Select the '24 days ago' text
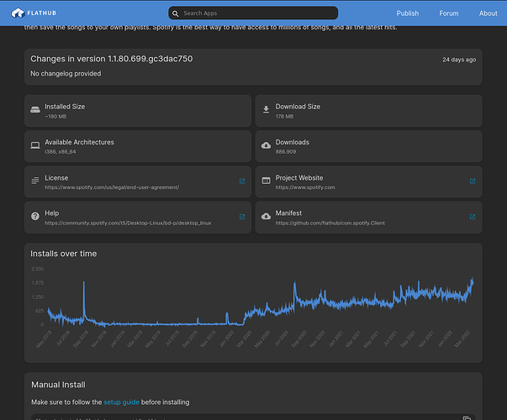This screenshot has height=420, width=507. [459, 60]
